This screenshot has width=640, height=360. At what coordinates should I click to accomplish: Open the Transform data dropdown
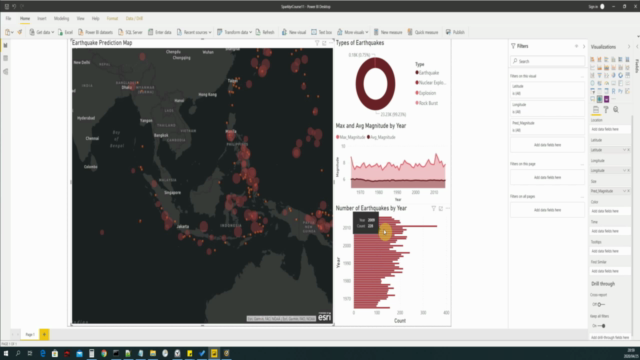(x=250, y=32)
